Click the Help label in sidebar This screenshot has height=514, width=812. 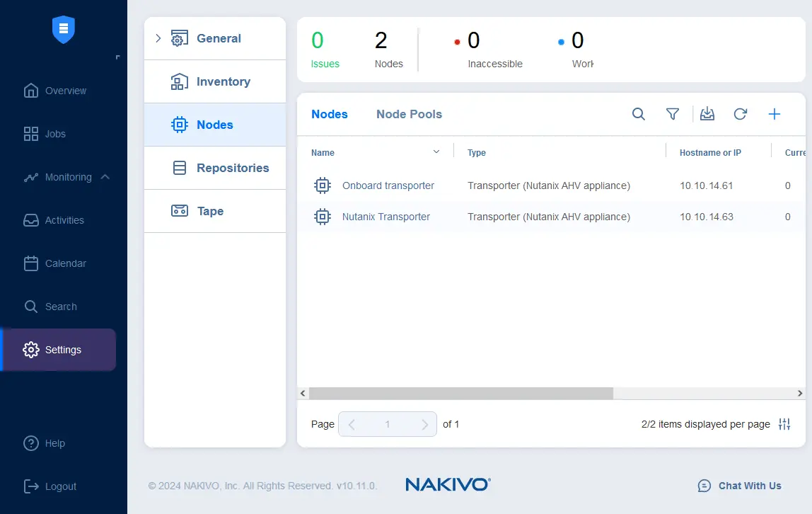coord(55,443)
